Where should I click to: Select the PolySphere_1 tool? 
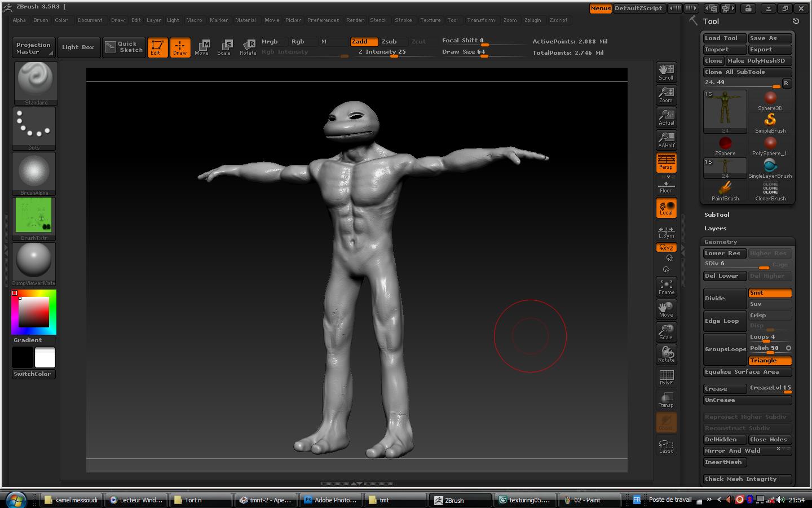tap(770, 146)
